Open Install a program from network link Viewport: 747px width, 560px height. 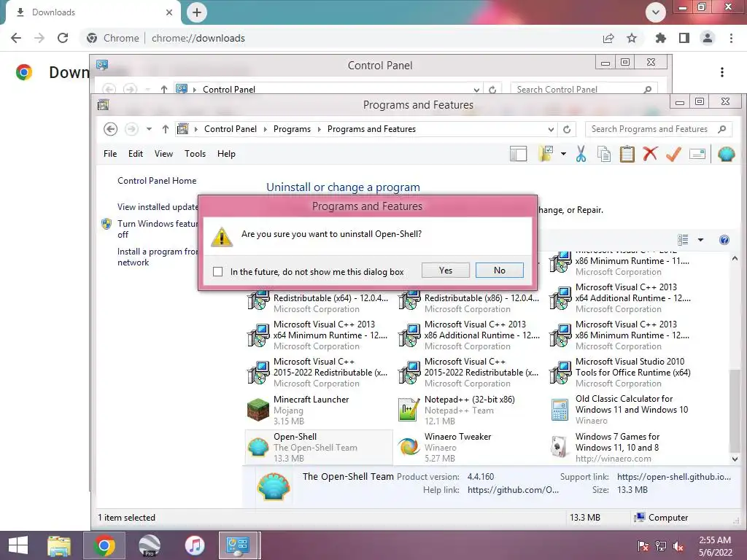click(x=158, y=257)
